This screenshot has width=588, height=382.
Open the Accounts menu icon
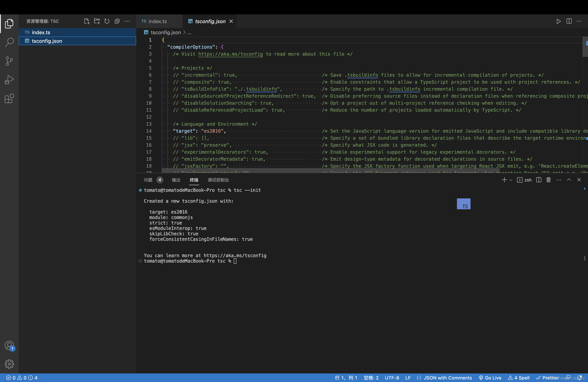[9, 345]
